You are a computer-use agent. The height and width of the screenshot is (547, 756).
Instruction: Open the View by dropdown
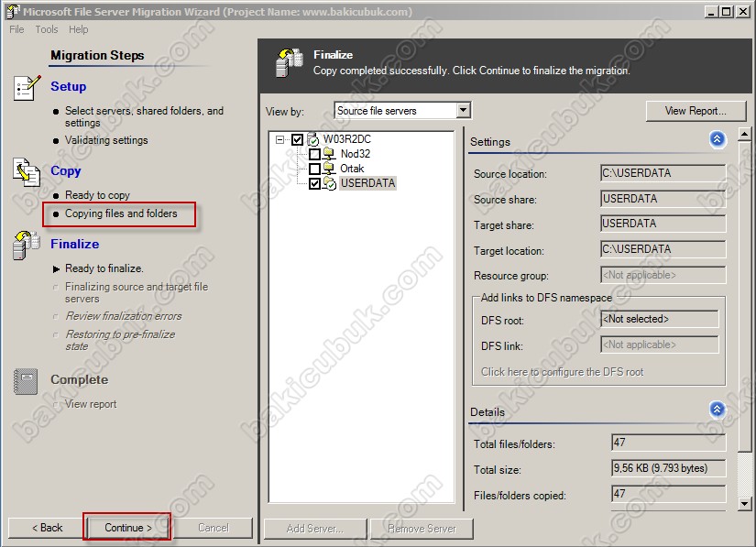[463, 110]
